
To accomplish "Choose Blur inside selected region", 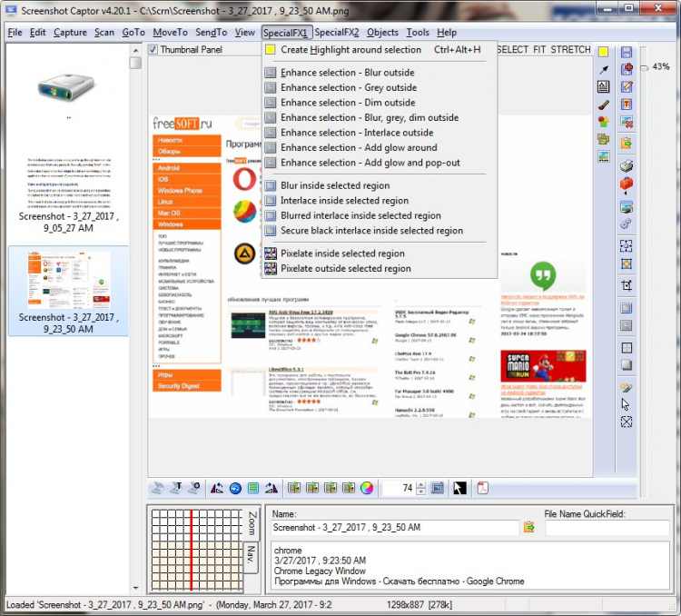I will point(380,185).
